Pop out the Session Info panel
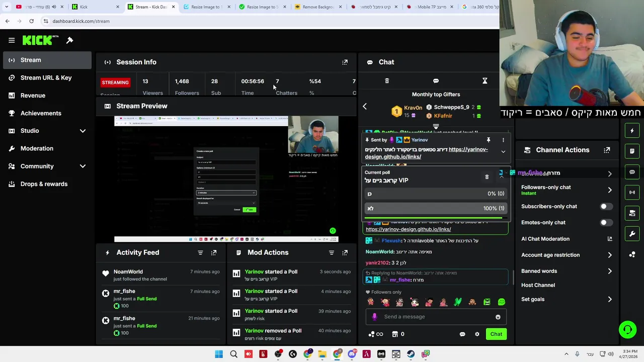 [x=345, y=62]
